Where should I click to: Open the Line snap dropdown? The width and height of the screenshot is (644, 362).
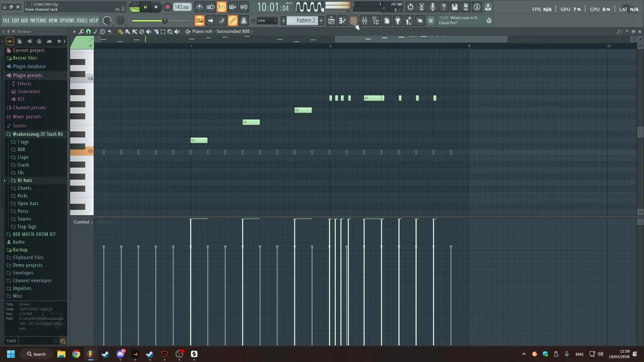point(267,21)
